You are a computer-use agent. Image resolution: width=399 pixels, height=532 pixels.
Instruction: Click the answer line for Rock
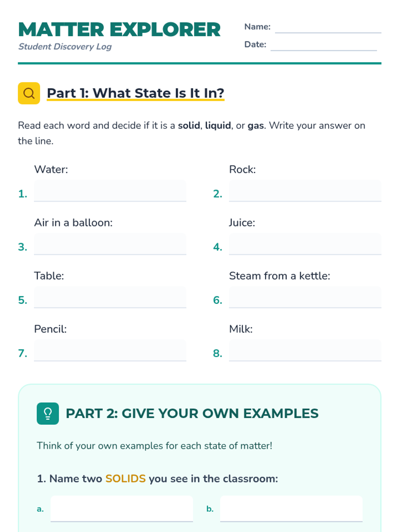[305, 191]
